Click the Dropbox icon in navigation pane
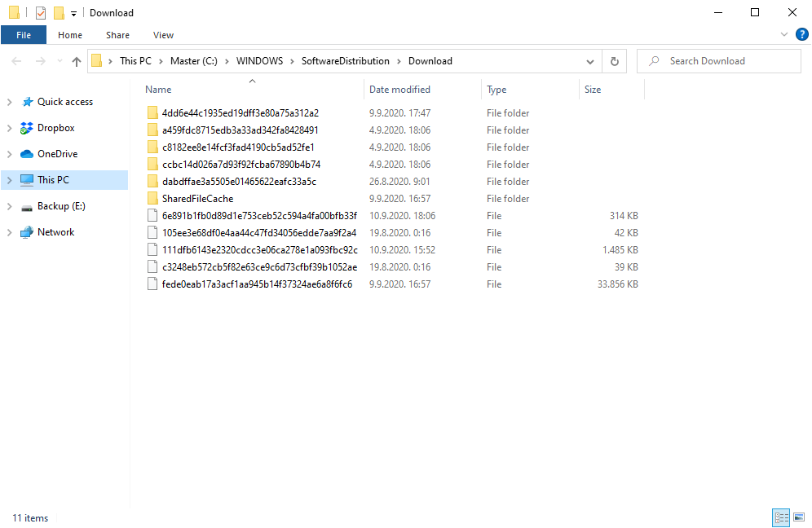Image resolution: width=812 pixels, height=528 pixels. (26, 128)
